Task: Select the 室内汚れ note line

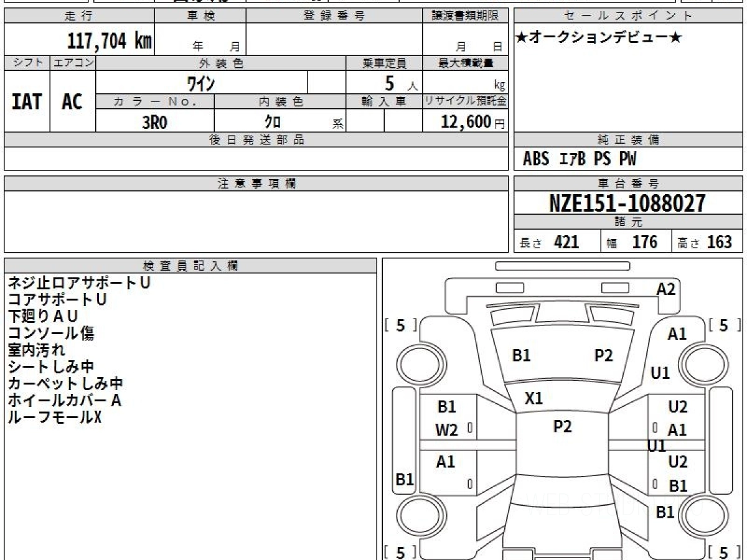Action: pyautogui.click(x=36, y=350)
